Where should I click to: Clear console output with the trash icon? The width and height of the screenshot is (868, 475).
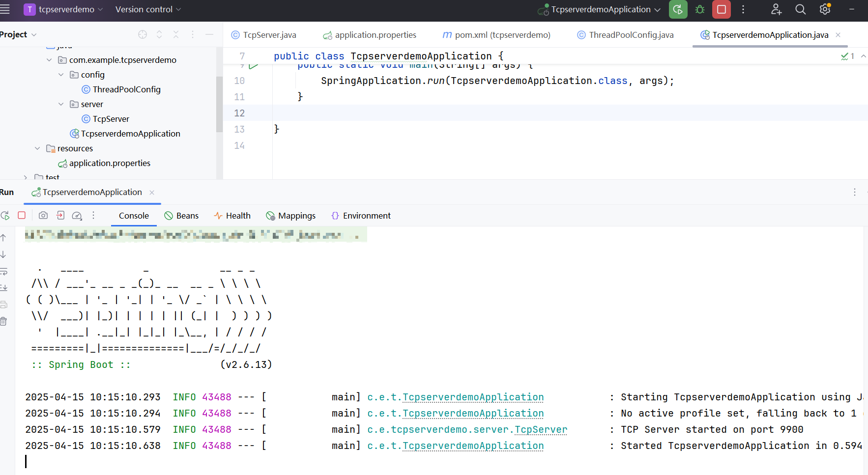4,321
